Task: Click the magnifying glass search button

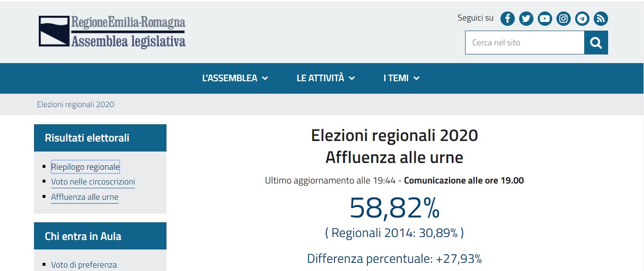Action: coord(596,43)
